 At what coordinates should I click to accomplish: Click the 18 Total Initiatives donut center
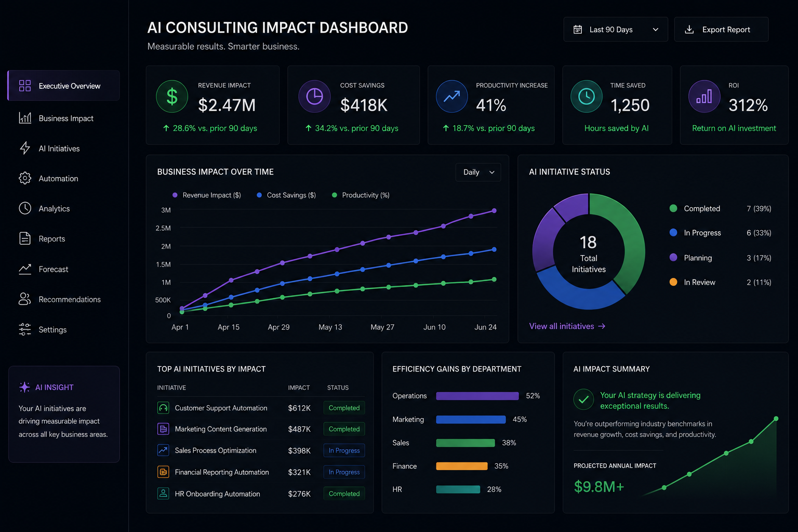pos(589,254)
